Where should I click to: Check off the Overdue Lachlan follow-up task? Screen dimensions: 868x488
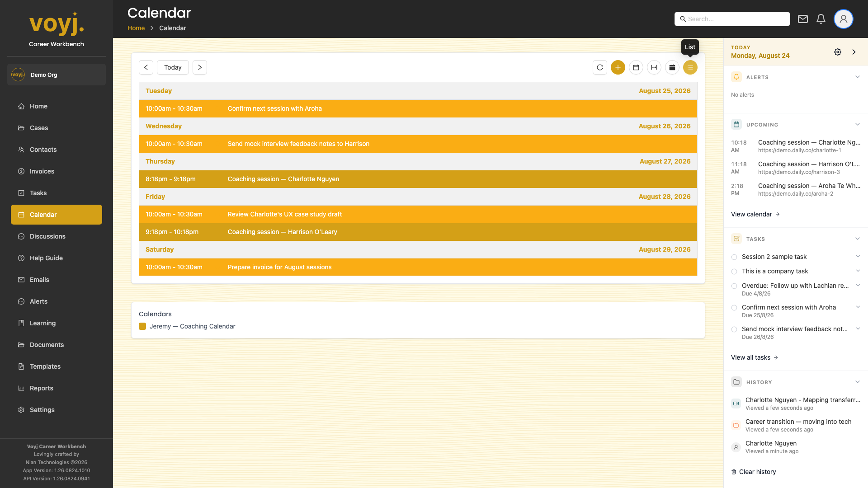pyautogui.click(x=734, y=286)
